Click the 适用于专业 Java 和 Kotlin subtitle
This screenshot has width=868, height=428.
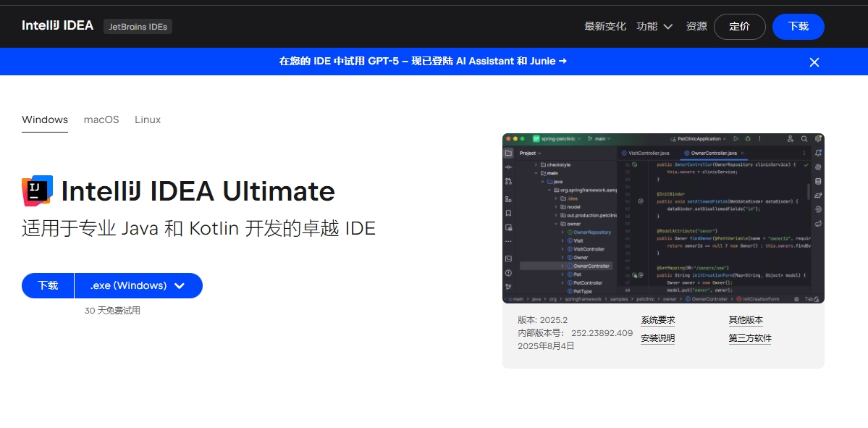pos(199,229)
